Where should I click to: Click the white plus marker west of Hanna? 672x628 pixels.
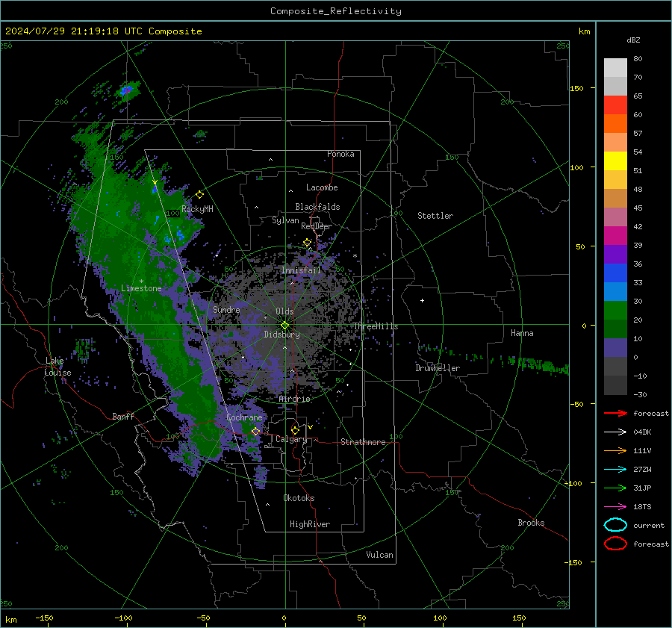tap(422, 300)
